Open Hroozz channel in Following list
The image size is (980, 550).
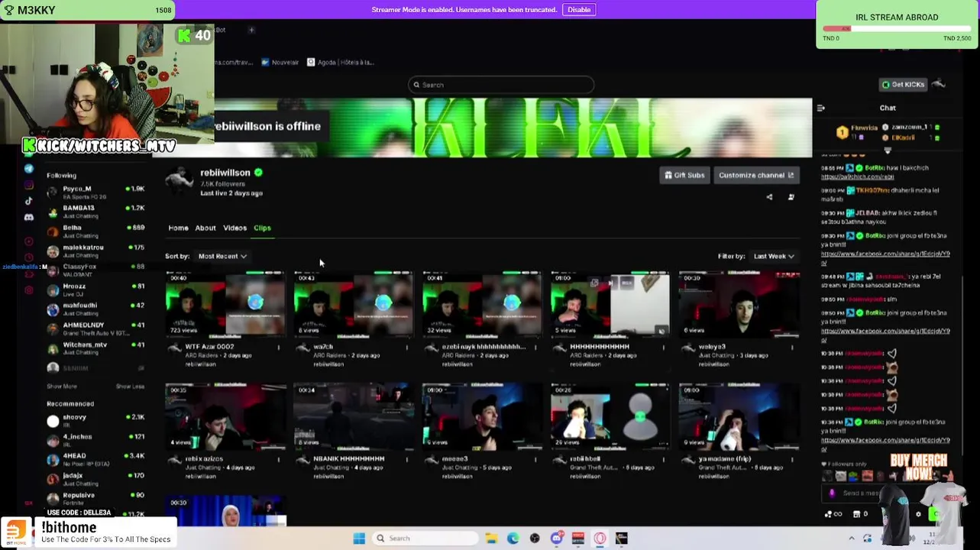pos(95,290)
